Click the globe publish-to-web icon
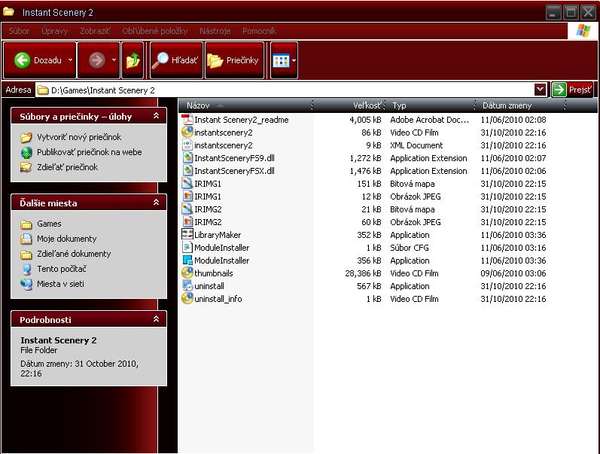Image resolution: width=600 pixels, height=454 pixels. 26,152
